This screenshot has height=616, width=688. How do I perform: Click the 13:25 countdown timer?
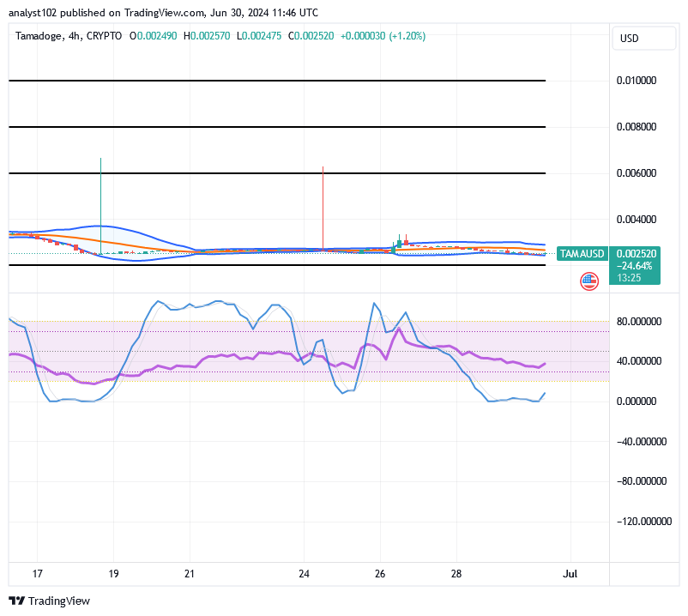(x=629, y=278)
